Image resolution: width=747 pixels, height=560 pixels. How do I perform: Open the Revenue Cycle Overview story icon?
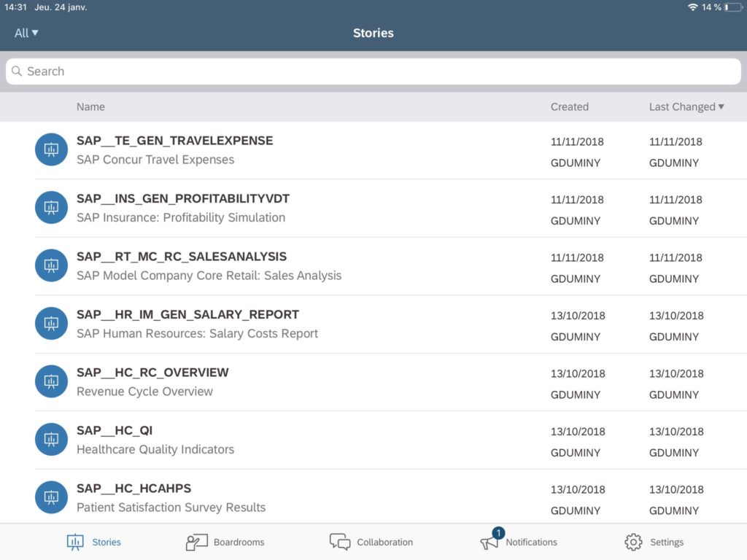(51, 381)
